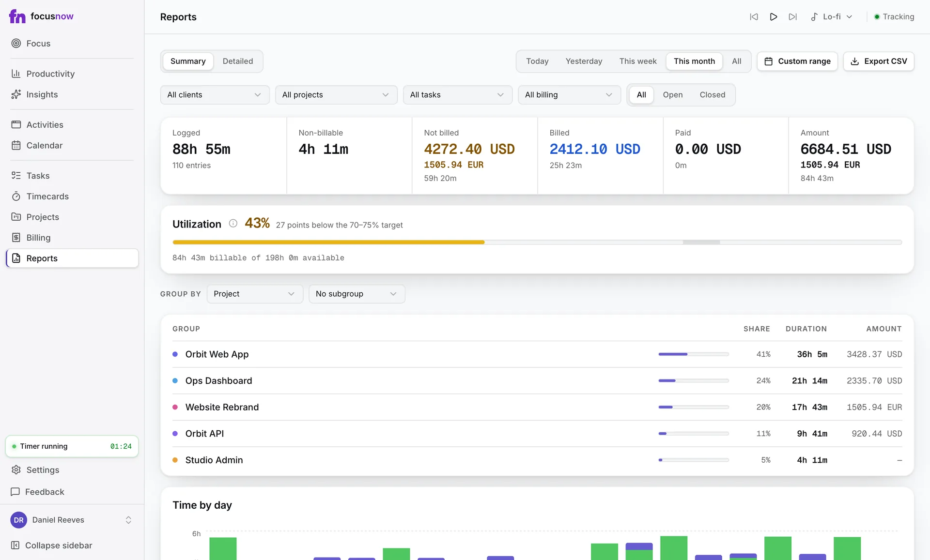Click Export CSV button
Image resolution: width=930 pixels, height=560 pixels.
click(x=879, y=61)
